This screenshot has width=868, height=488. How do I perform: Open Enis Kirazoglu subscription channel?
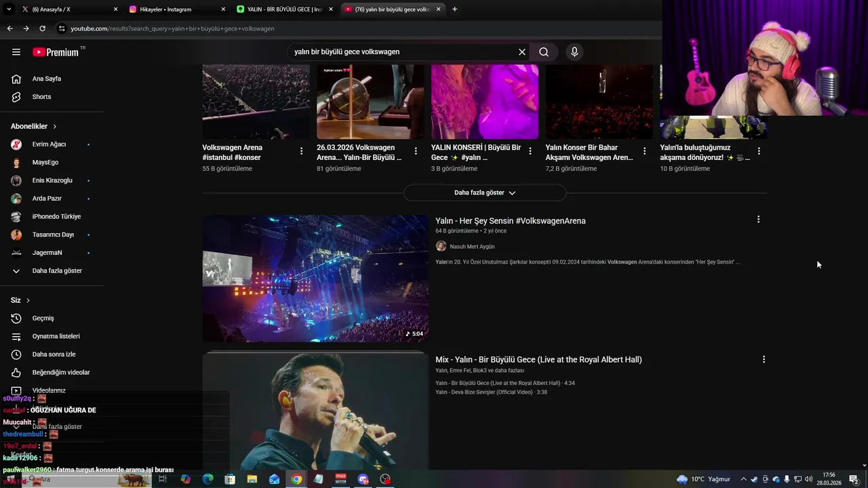pyautogui.click(x=52, y=180)
